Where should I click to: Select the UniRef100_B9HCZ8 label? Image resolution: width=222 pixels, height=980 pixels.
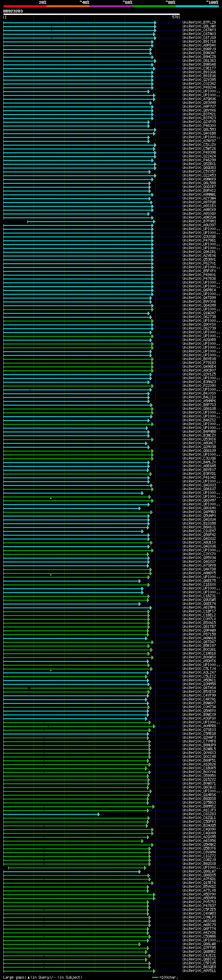click(x=199, y=57)
